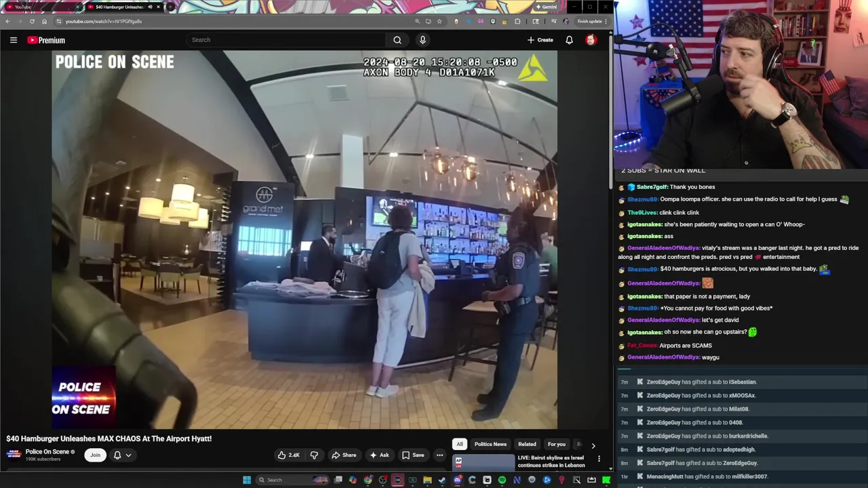Screen dimensions: 868x488
Task: Open more actions ellipsis under the video
Action: pyautogui.click(x=439, y=455)
